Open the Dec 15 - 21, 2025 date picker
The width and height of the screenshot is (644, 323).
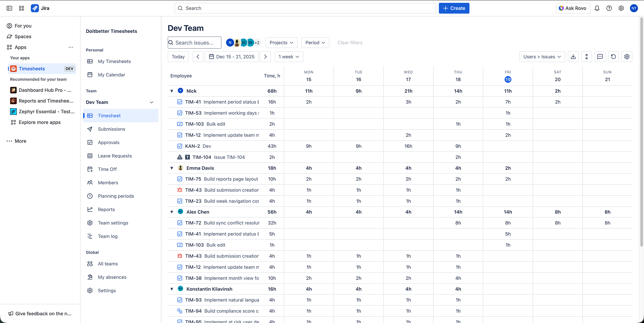coord(232,57)
